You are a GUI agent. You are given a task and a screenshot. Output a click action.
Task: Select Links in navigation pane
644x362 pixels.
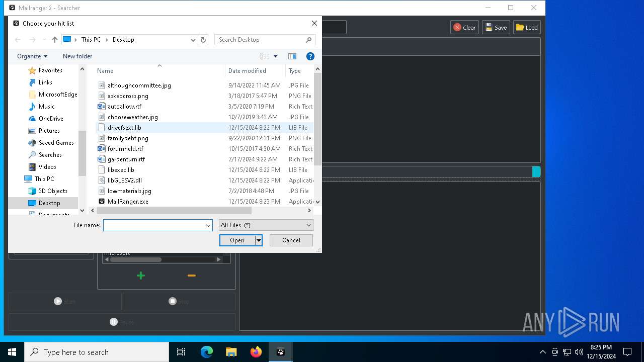click(x=45, y=82)
